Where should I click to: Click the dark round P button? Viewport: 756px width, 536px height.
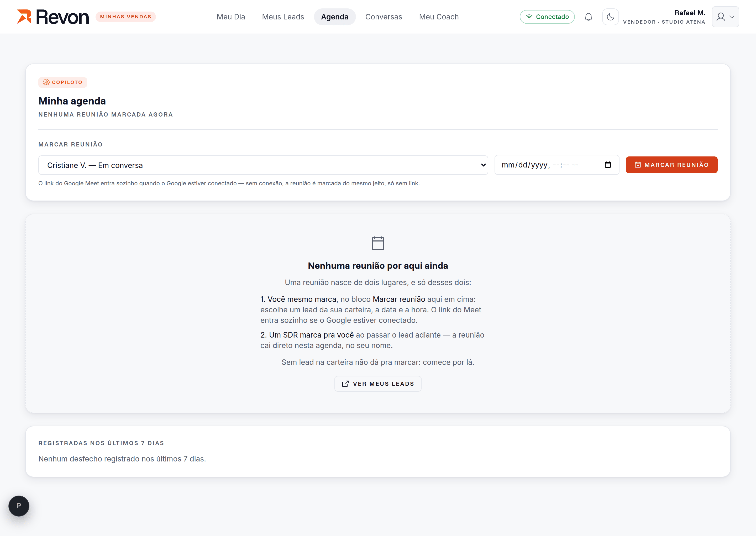tap(19, 506)
